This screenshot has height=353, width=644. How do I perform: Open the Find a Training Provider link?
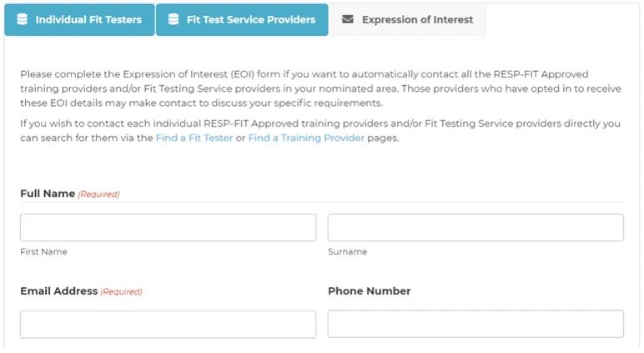[306, 139]
